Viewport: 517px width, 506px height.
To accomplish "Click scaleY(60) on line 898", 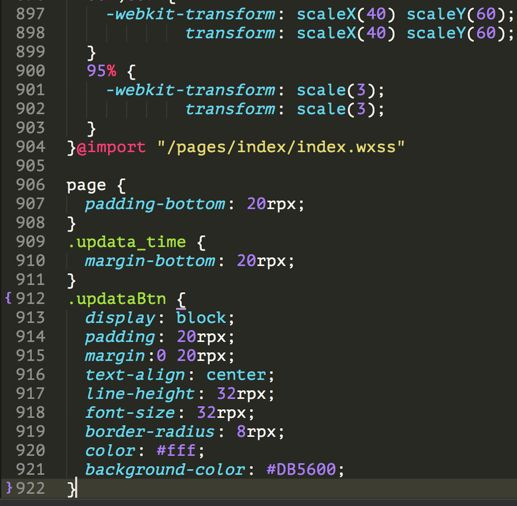I will (x=456, y=33).
